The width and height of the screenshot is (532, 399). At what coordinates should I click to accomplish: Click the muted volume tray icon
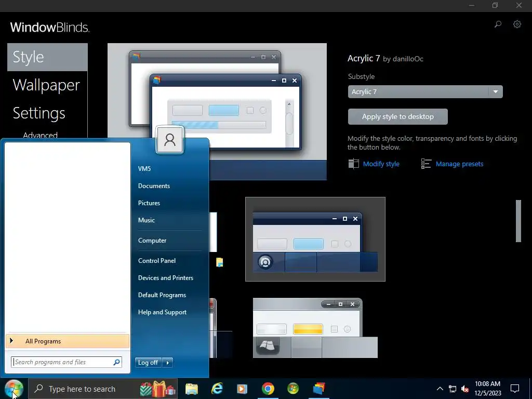point(465,389)
